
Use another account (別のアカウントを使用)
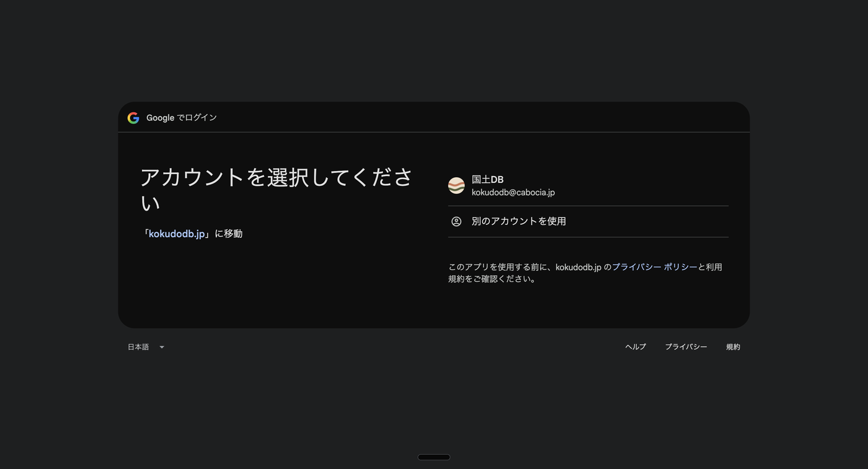(588, 221)
